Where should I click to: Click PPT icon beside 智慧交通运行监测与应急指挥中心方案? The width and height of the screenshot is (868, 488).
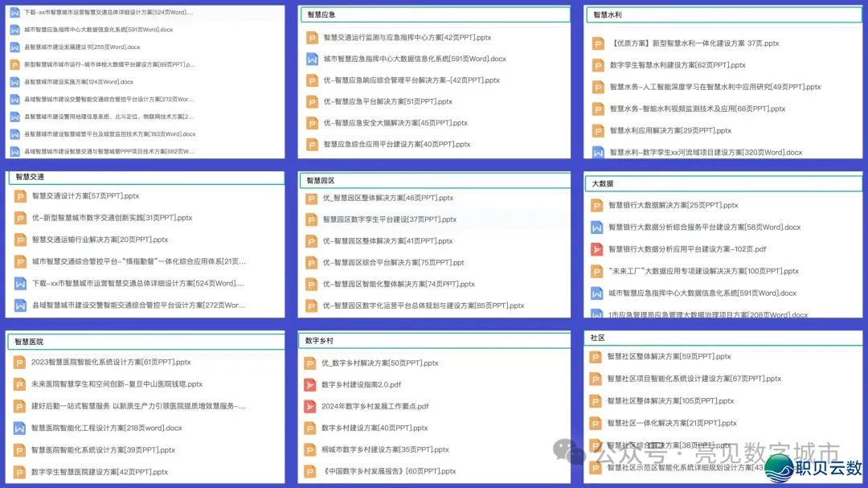coord(312,38)
